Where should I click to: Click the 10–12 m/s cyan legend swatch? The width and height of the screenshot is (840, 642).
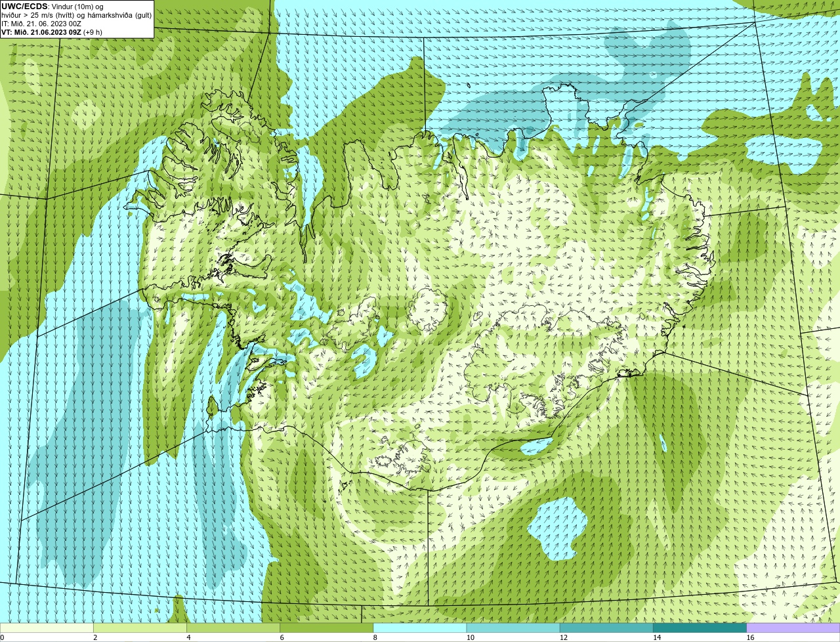513,628
